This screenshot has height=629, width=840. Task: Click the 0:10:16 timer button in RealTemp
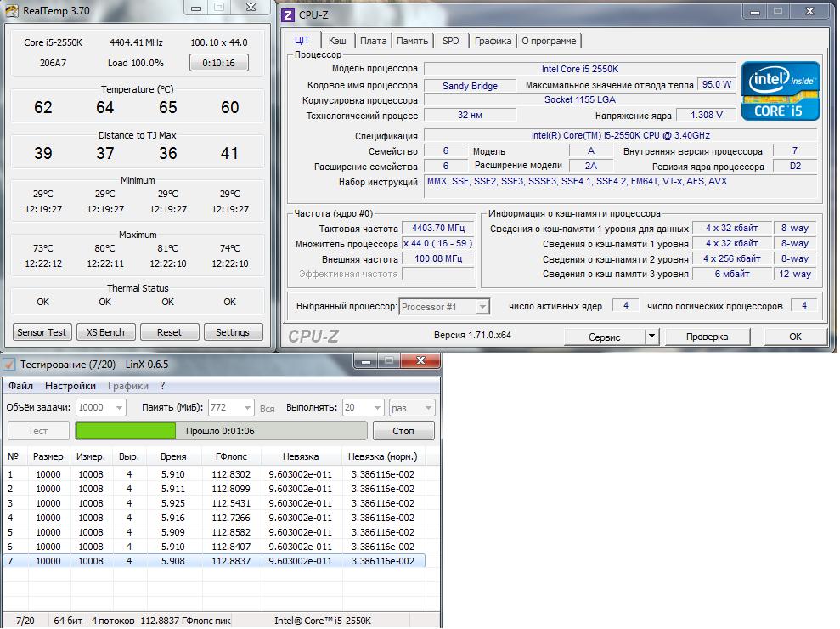[218, 63]
